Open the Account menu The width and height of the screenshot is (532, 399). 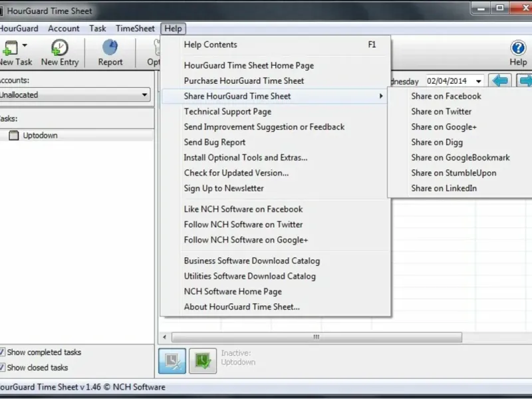63,29
